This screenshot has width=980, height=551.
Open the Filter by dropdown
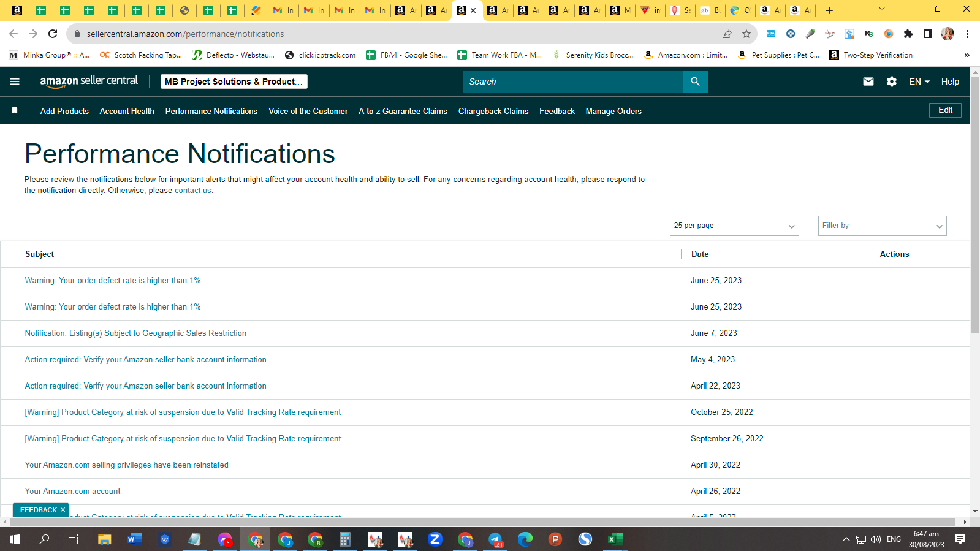[883, 226]
